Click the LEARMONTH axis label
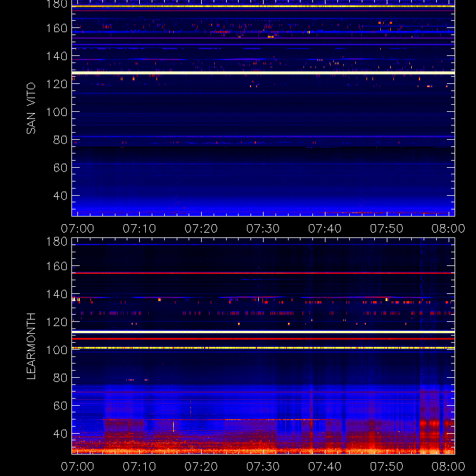The height and width of the screenshot is (476, 476). click(x=31, y=346)
